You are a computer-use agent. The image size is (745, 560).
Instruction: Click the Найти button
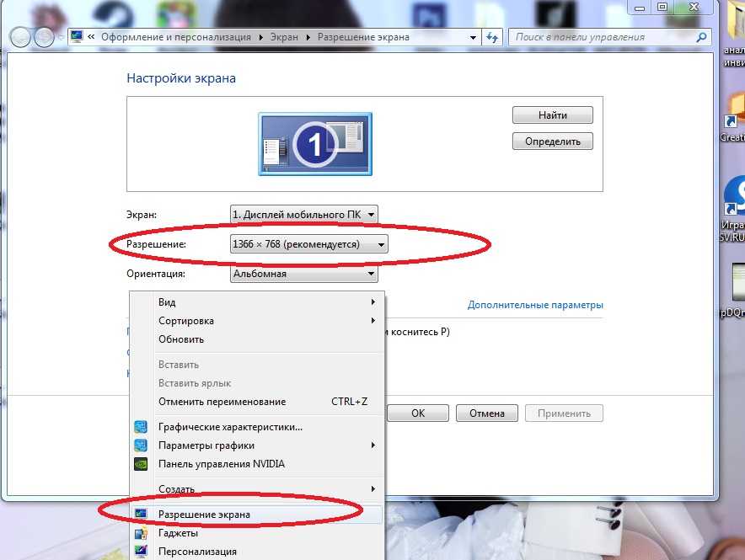tap(553, 115)
